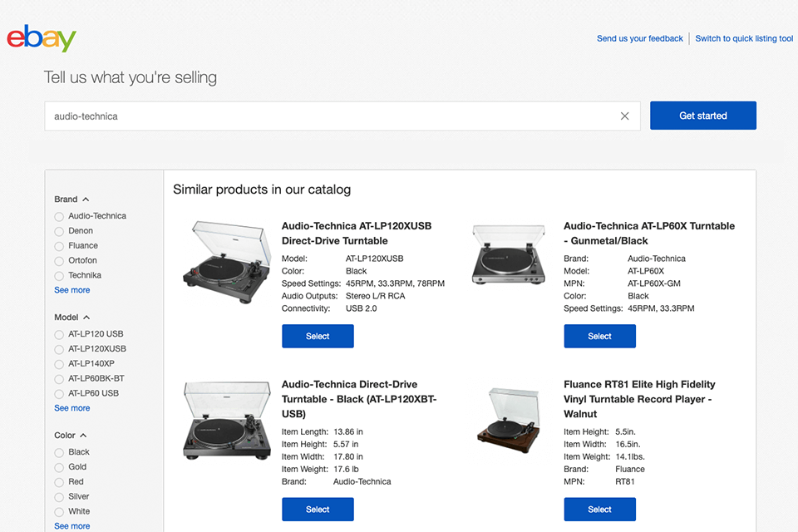Click the Audio-Technica Direct-Drive Turntable Black title
Screen dimensions: 798x532
(x=359, y=399)
